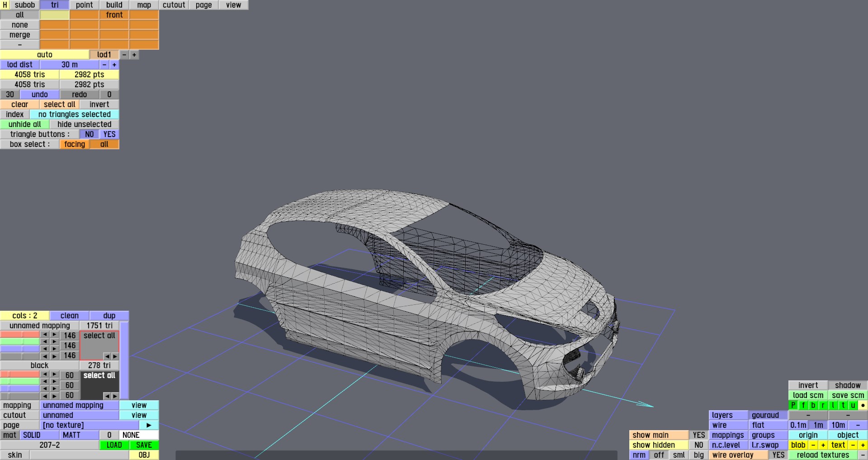Open the unnamed cutout selector
The width and height of the screenshot is (868, 460).
(x=80, y=415)
